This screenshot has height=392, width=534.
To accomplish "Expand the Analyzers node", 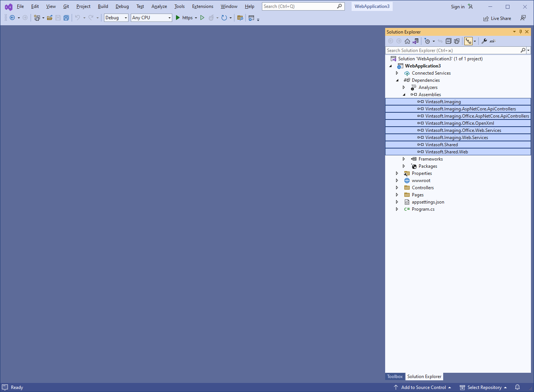I will pyautogui.click(x=404, y=87).
